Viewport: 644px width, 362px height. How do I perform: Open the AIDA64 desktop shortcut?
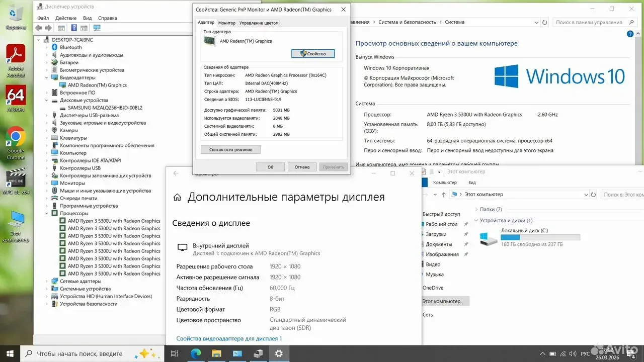[x=16, y=99]
